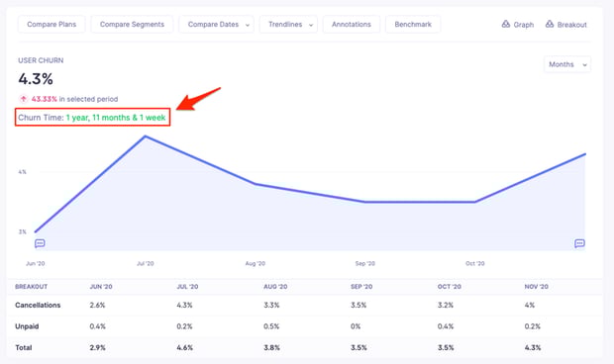Switch to Graph view
Image resolution: width=614 pixels, height=364 pixels.
pos(518,25)
